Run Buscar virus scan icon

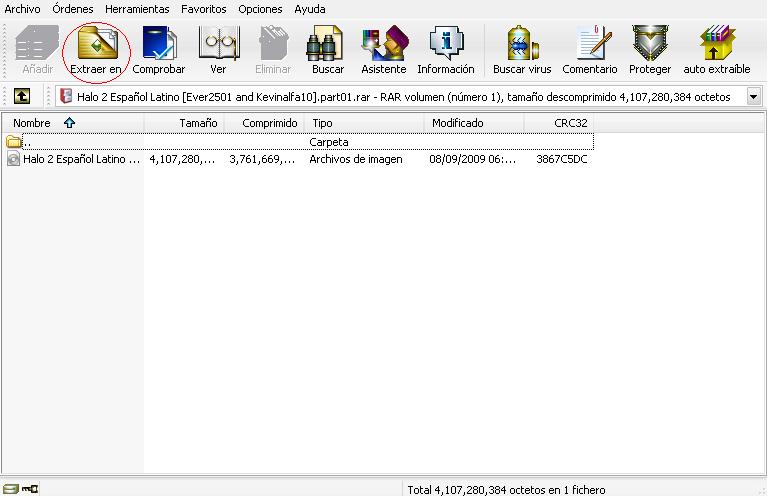click(x=522, y=43)
